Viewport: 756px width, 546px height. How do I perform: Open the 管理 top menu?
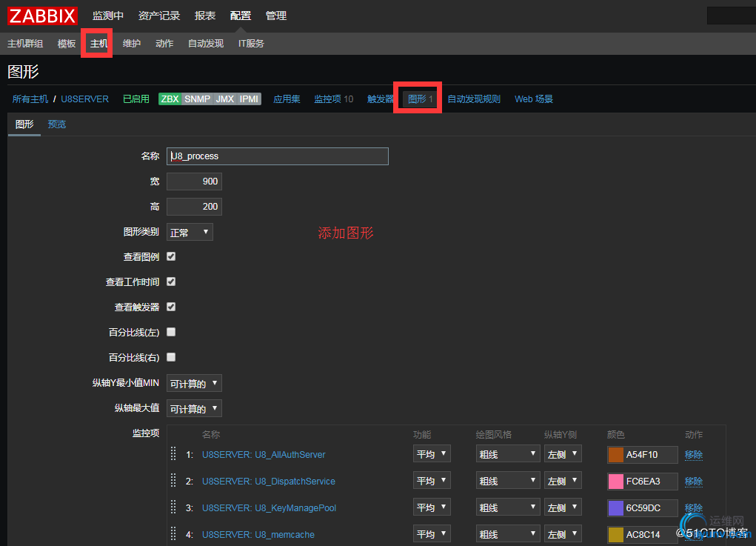[276, 16]
